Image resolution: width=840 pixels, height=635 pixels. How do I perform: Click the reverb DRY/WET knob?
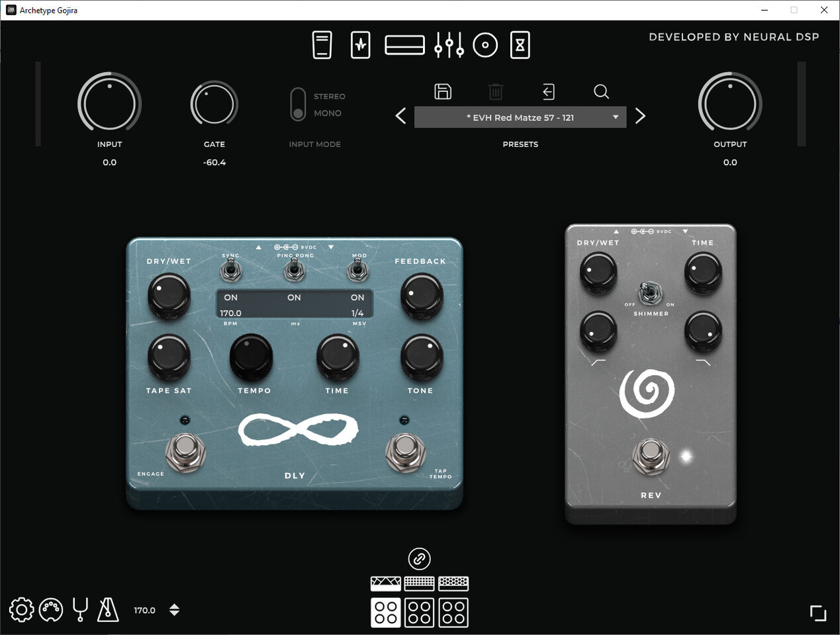click(598, 272)
